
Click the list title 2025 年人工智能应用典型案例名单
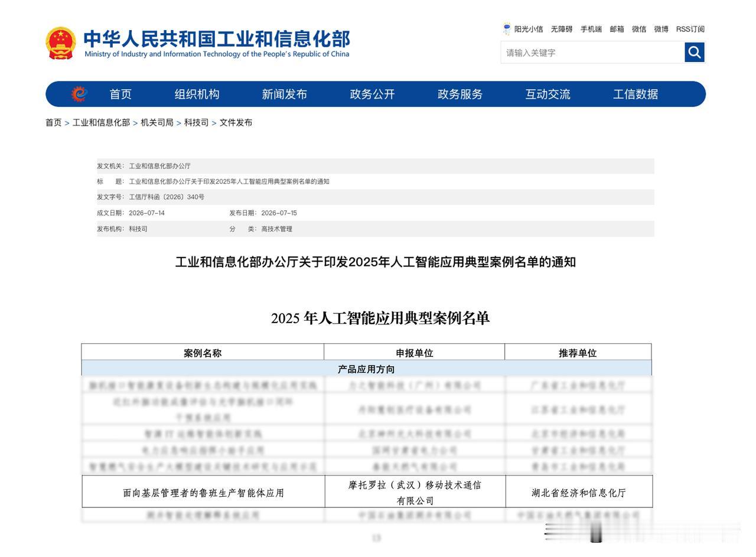380,318
